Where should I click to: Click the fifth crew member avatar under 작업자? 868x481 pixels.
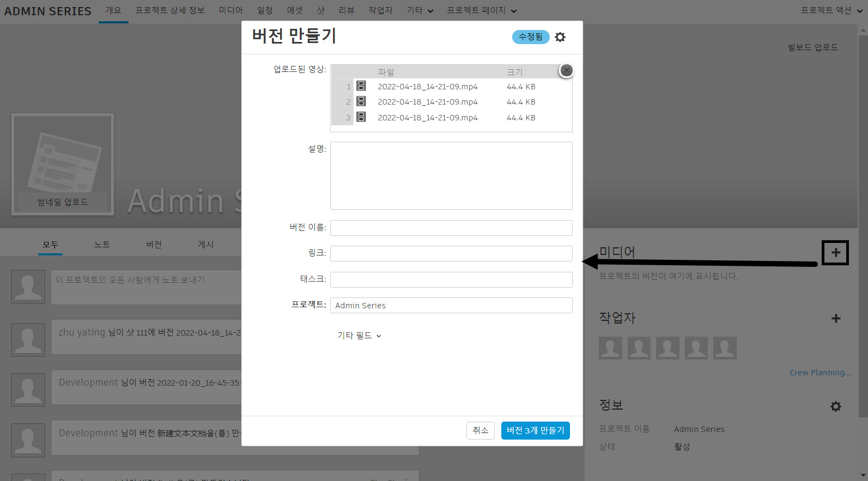click(725, 348)
